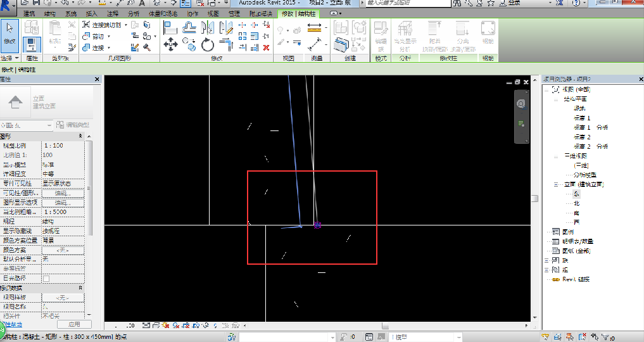644x342 pixels.
Task: Open the 建筑 ribbon tab
Action: pyautogui.click(x=29, y=13)
